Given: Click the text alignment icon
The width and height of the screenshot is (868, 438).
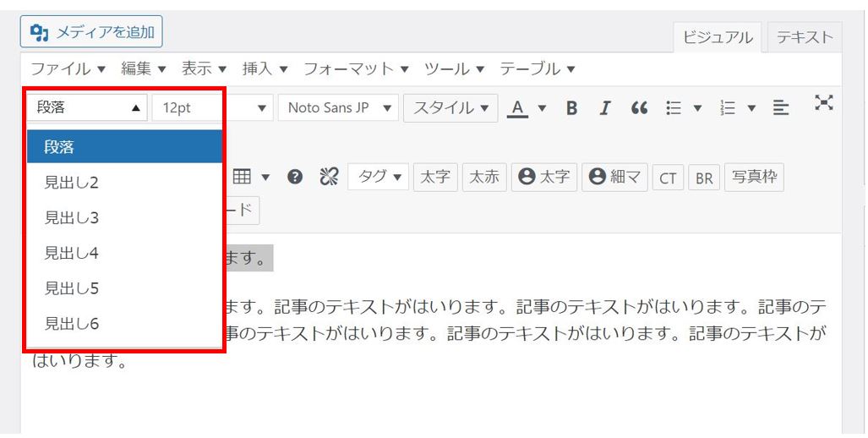Looking at the screenshot, I should pyautogui.click(x=781, y=108).
